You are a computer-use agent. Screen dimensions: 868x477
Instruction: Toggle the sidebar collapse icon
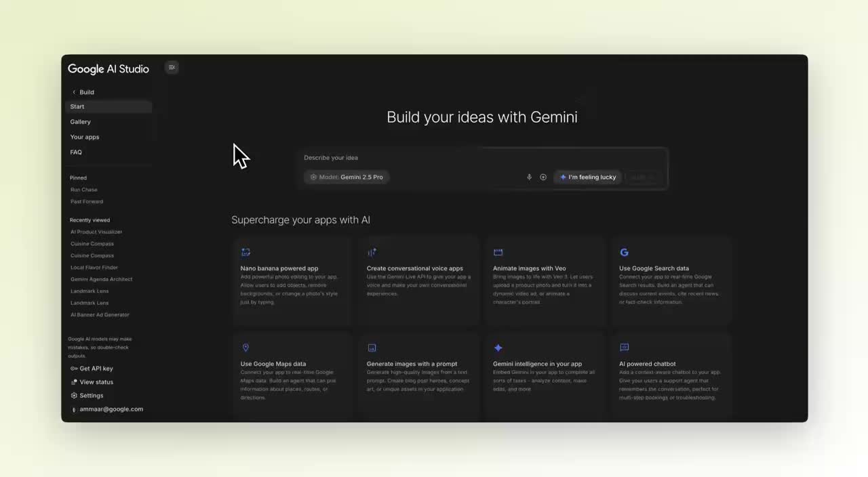pos(172,67)
